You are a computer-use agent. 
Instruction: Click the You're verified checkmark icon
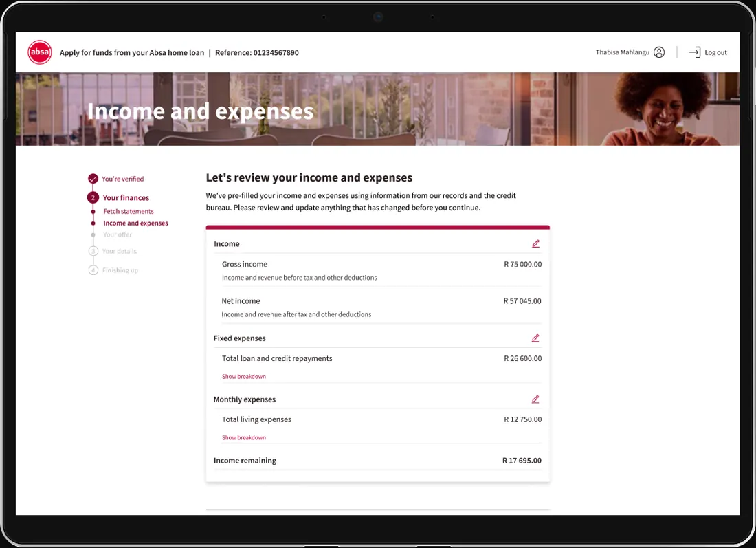93,179
